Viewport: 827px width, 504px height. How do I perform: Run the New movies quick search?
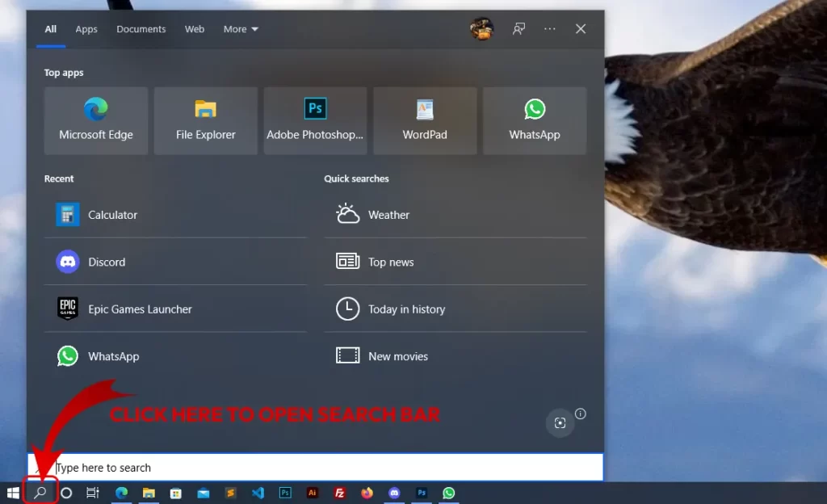tap(455, 356)
